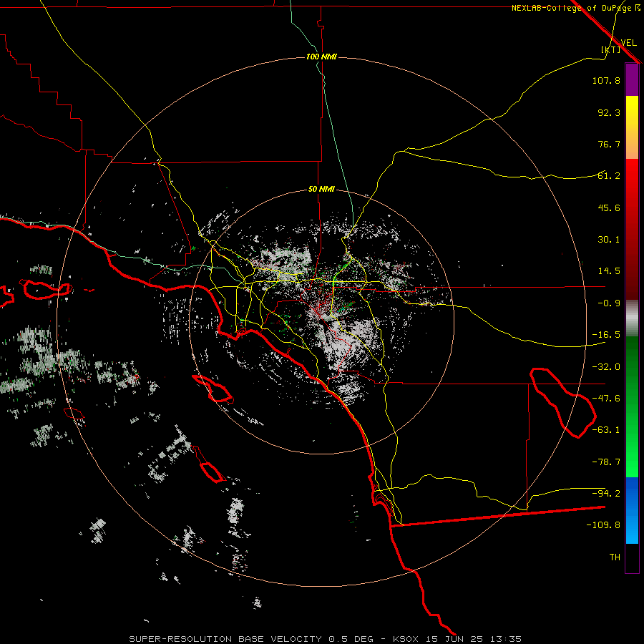Click the -32.0 velocity scale value
Viewport: 644px width, 644px height.
click(x=606, y=367)
